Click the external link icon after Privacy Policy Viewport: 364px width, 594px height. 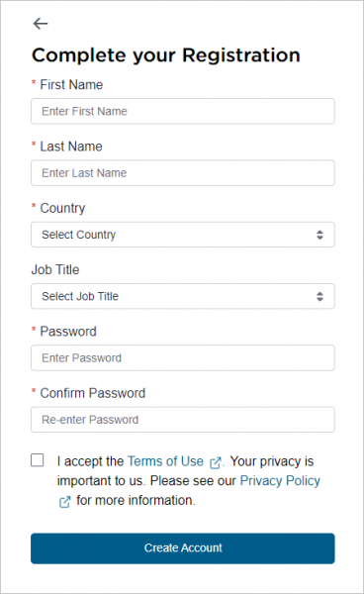(64, 502)
